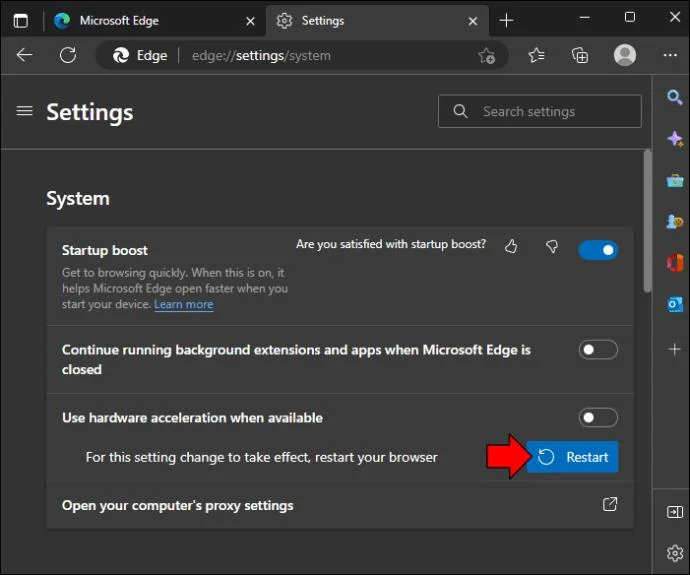Open sidebar Search icon
Screen dimensions: 690x575
[675, 97]
